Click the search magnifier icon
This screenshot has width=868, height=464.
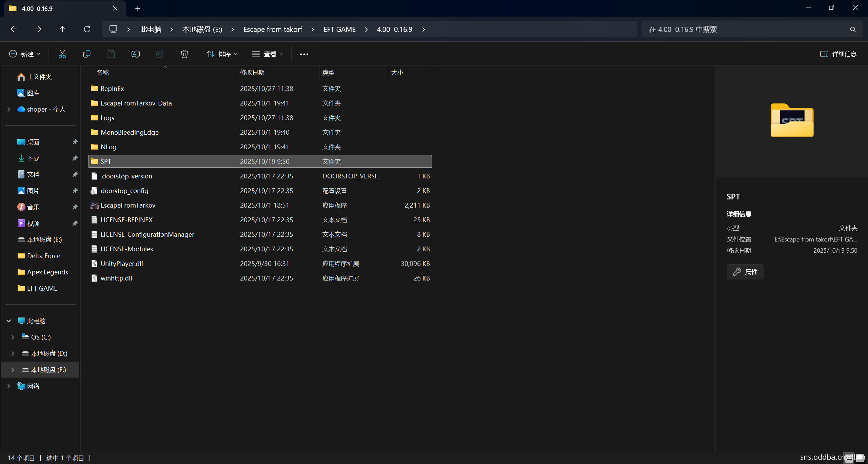[x=853, y=30]
